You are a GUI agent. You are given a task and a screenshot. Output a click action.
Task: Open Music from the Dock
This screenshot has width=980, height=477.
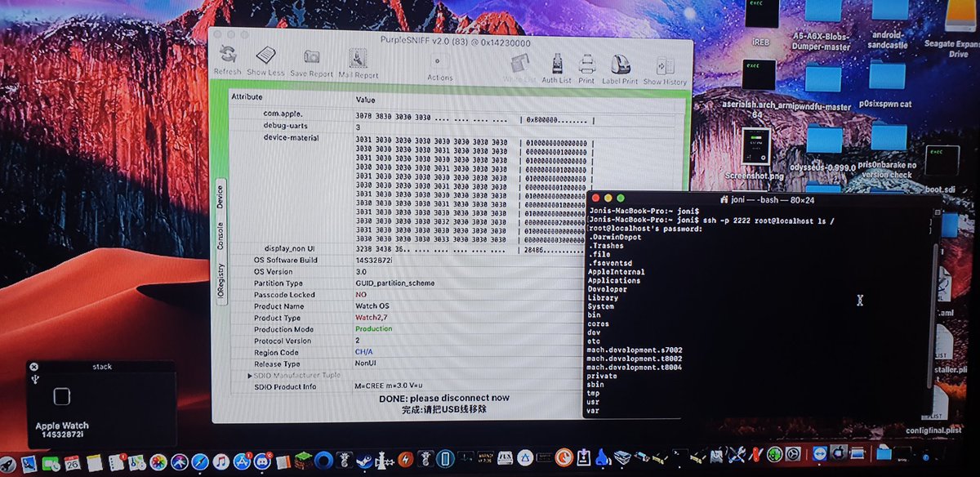click(221, 462)
